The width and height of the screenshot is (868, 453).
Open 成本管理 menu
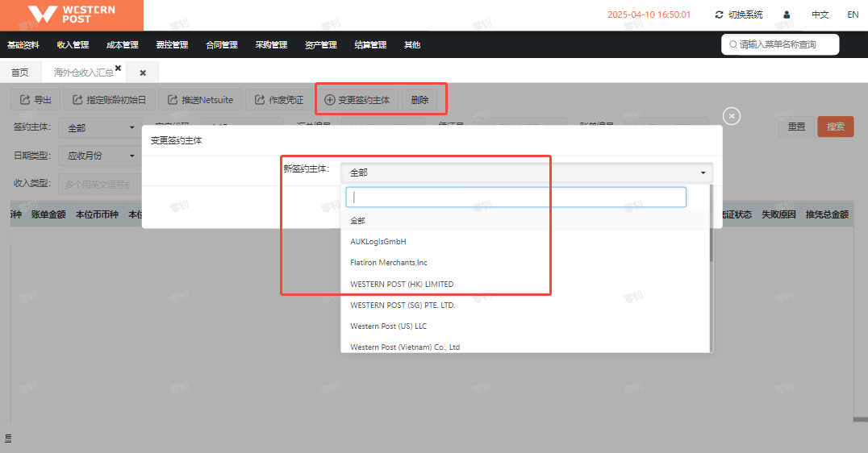click(x=123, y=45)
